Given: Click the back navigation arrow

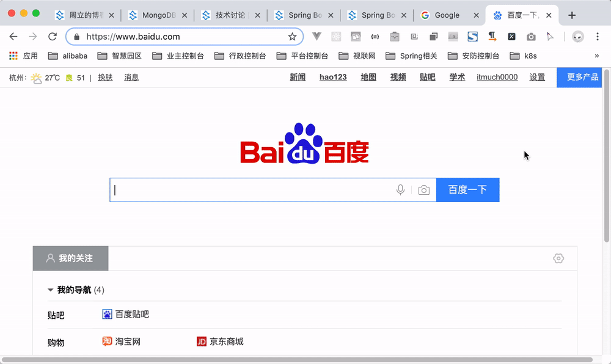Looking at the screenshot, I should click(13, 37).
